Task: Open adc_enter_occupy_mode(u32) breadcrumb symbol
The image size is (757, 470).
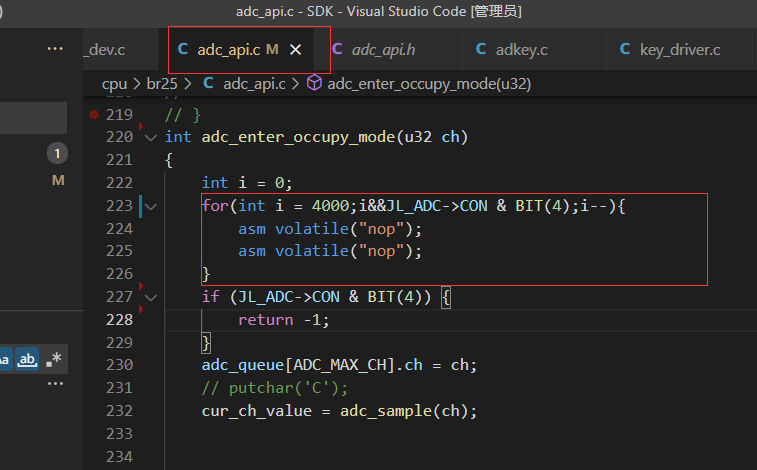Action: [429, 84]
